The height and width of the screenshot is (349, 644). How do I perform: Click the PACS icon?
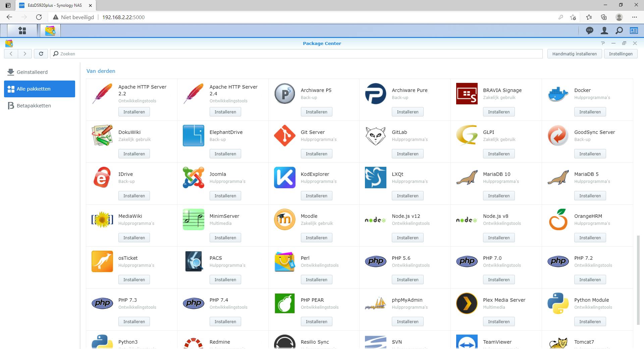194,261
